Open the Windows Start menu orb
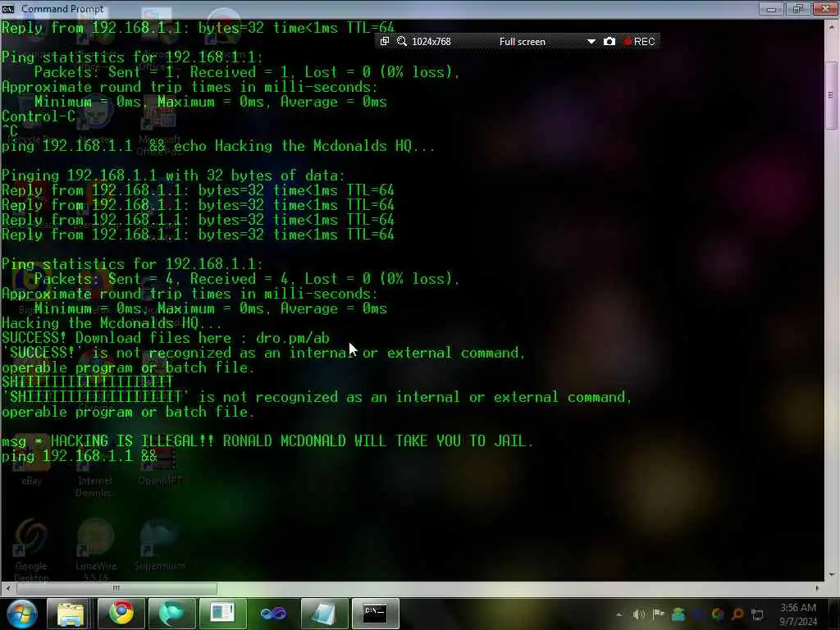Image resolution: width=840 pixels, height=630 pixels. [21, 614]
